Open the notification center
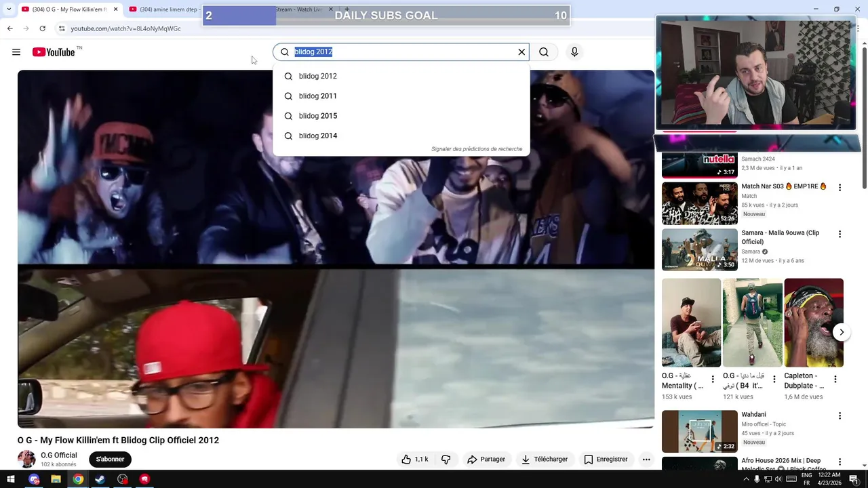868x488 pixels. tap(854, 479)
